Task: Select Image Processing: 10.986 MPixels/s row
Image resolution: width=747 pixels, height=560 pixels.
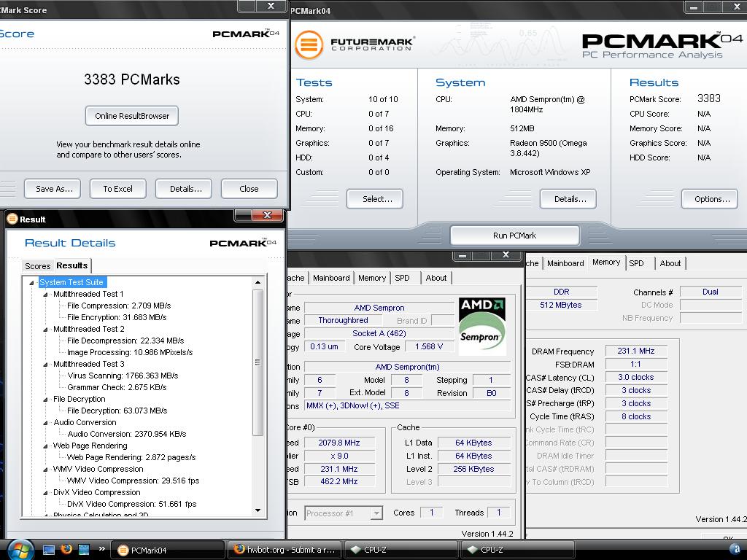Action: (x=130, y=352)
